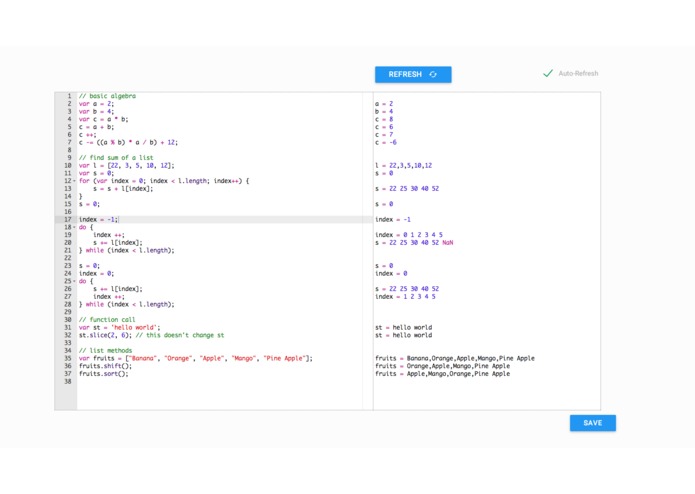Click line number 17 in the gutter
Image resolution: width=695 pixels, height=494 pixels.
coord(68,220)
